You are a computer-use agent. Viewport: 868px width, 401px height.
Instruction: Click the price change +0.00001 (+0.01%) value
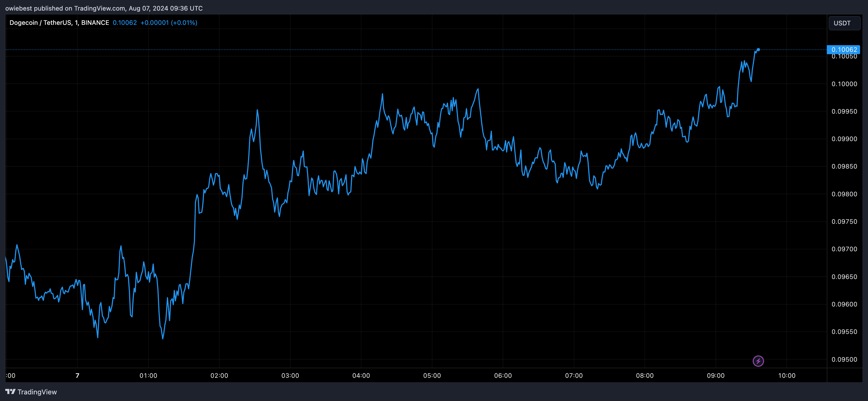pos(169,22)
